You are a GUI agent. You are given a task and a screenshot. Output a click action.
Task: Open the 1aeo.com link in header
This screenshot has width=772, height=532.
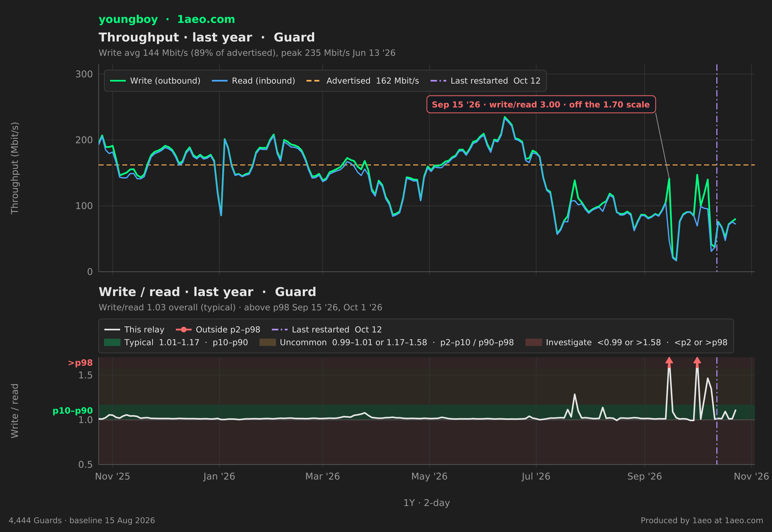click(x=206, y=19)
